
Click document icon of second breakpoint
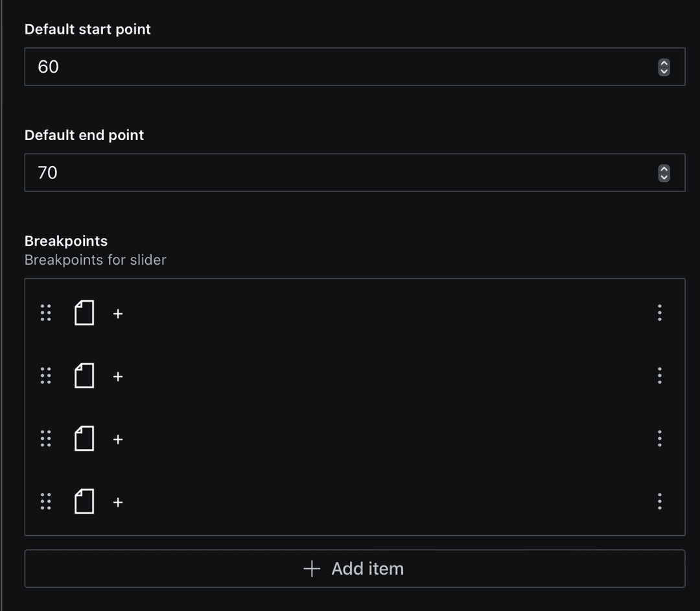click(x=84, y=376)
